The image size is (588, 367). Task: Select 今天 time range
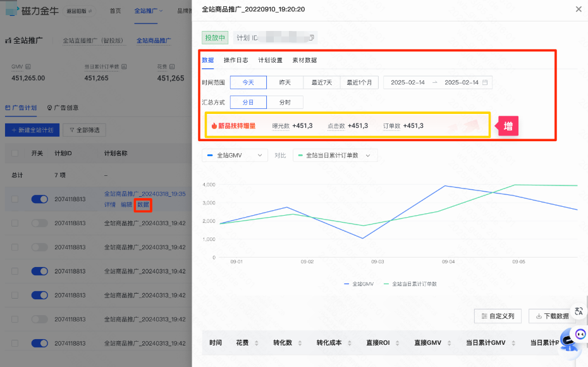coord(248,82)
